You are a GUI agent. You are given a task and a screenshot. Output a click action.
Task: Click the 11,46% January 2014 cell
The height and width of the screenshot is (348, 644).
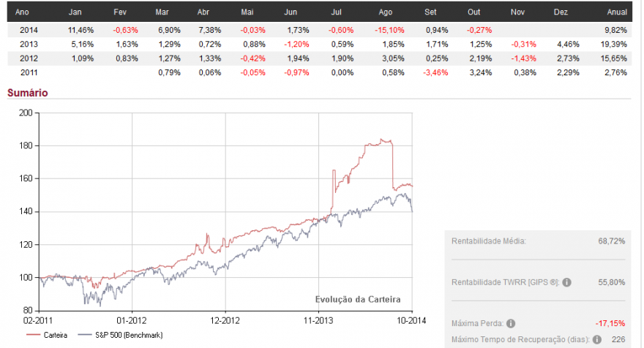pyautogui.click(x=81, y=30)
